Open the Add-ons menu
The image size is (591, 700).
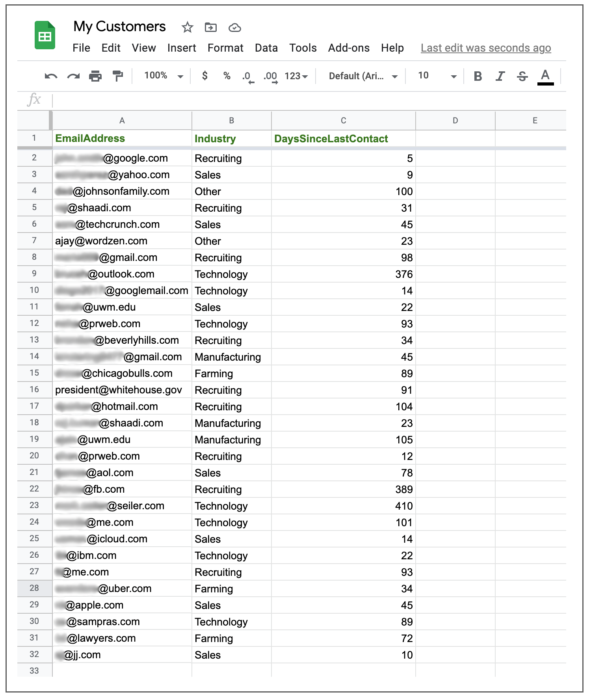349,48
